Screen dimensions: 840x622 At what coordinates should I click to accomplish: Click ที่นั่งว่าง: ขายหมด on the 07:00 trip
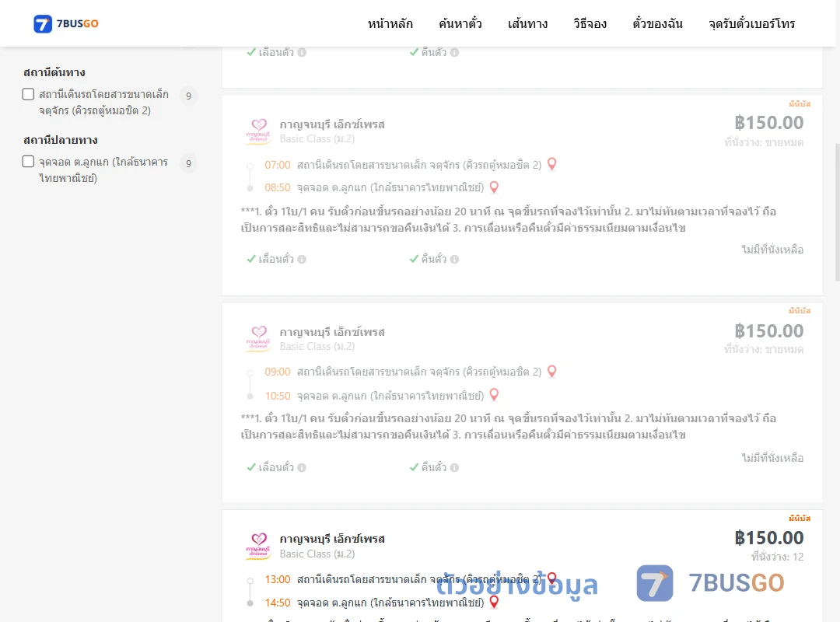(x=764, y=142)
